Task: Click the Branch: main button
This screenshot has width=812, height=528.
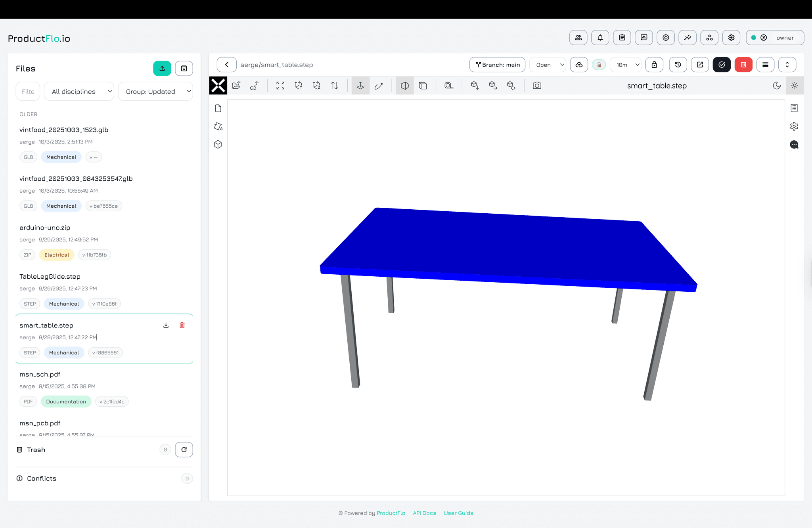Action: tap(497, 65)
